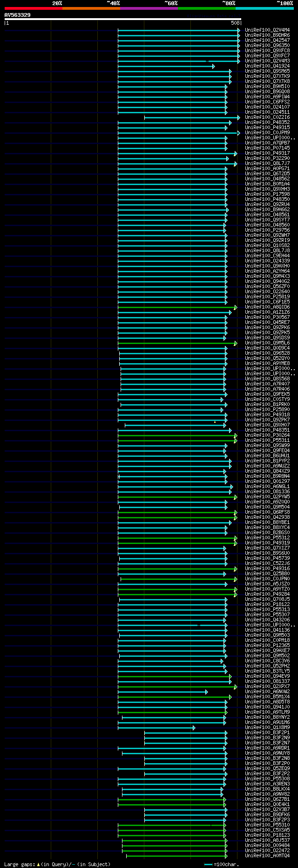Select the UniRef100_Q9M5L6 label

[267, 343]
